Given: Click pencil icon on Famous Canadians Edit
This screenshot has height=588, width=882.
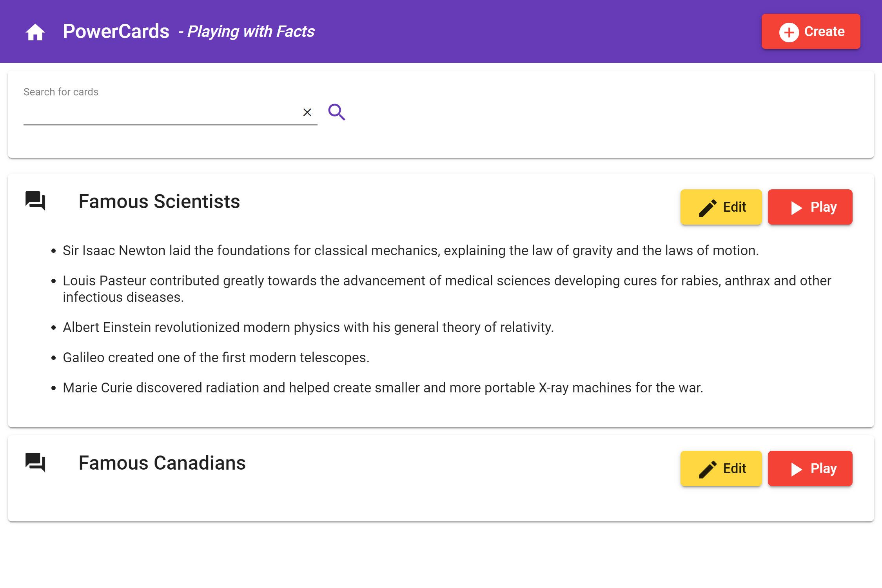Looking at the screenshot, I should tap(708, 469).
